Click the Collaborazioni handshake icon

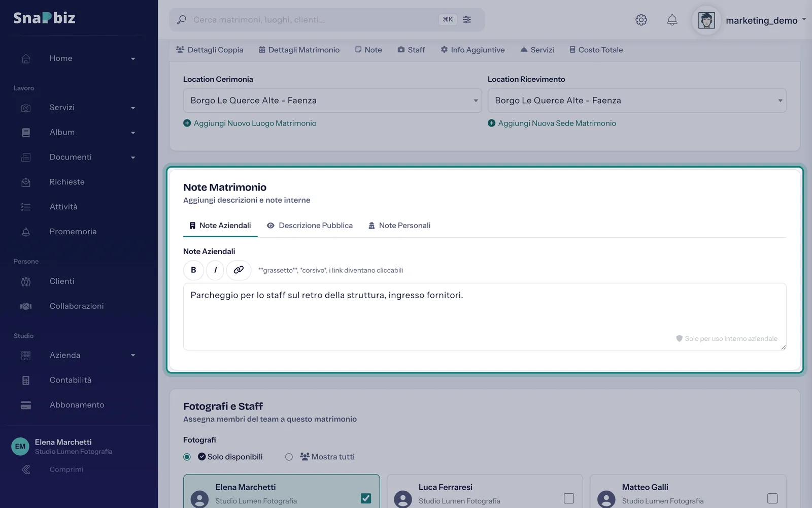(26, 306)
